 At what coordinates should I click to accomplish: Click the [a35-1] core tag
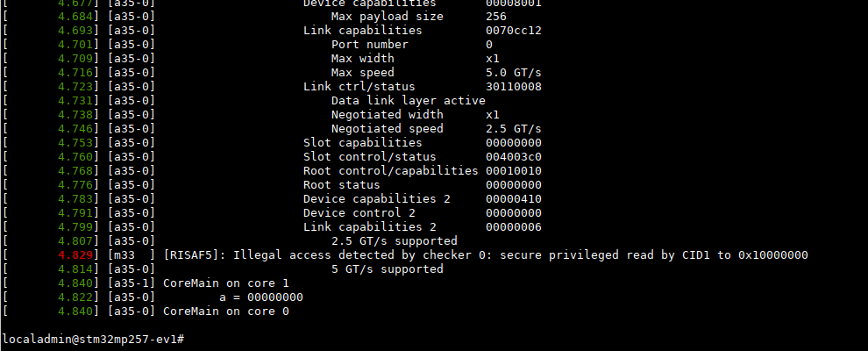(x=132, y=283)
